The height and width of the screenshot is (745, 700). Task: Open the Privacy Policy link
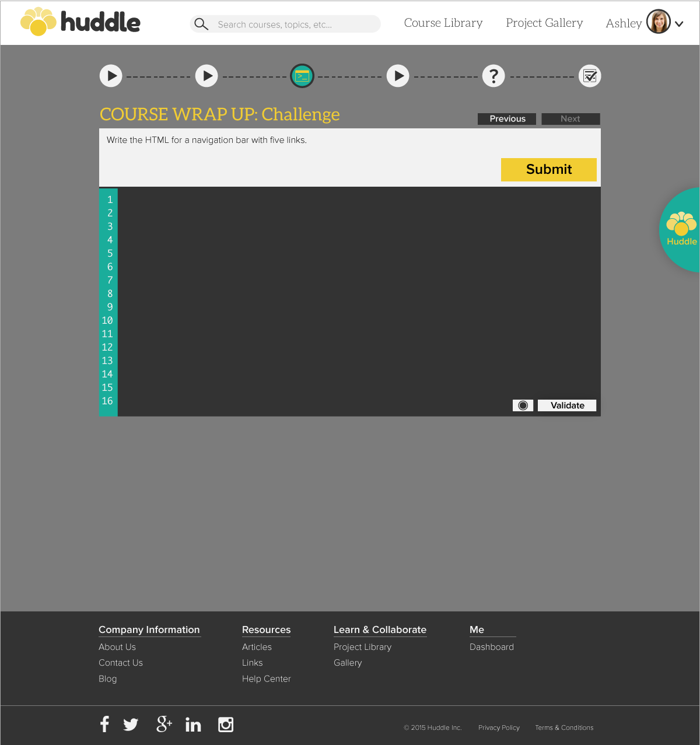coord(499,727)
